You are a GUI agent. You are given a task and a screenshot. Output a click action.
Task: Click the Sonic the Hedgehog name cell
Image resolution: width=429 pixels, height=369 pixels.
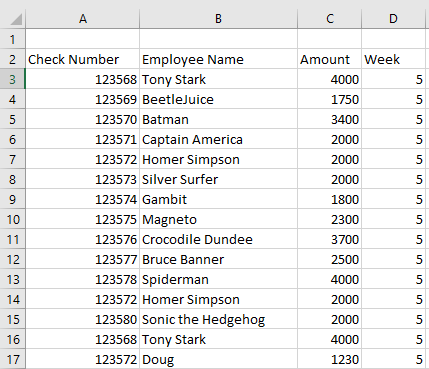click(218, 319)
